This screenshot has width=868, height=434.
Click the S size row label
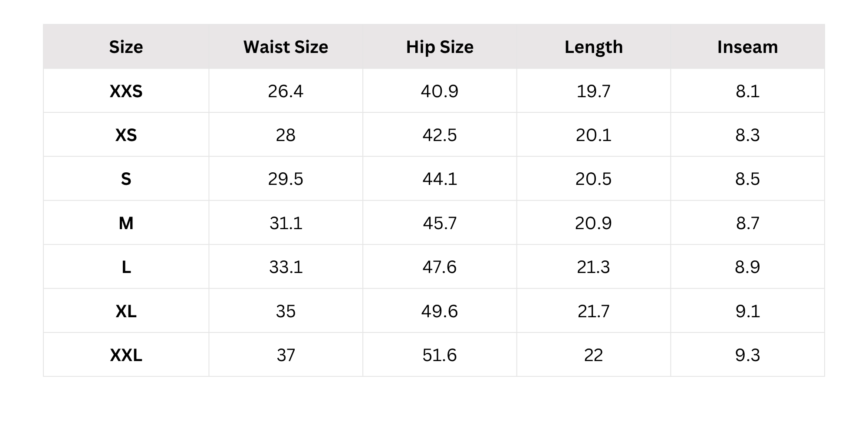pyautogui.click(x=126, y=179)
